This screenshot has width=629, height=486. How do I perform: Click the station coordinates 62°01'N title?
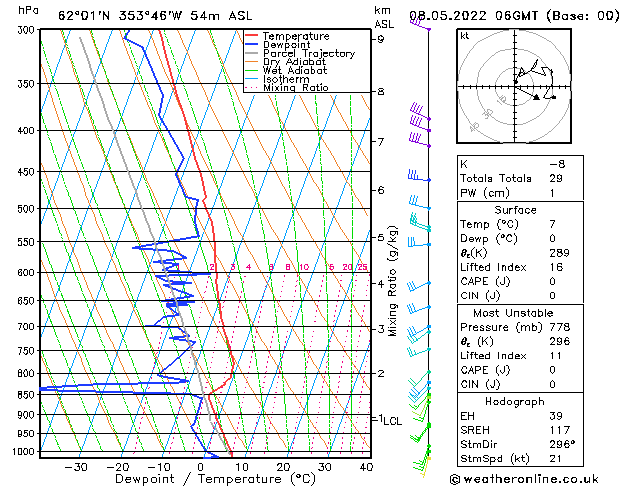pyautogui.click(x=155, y=16)
